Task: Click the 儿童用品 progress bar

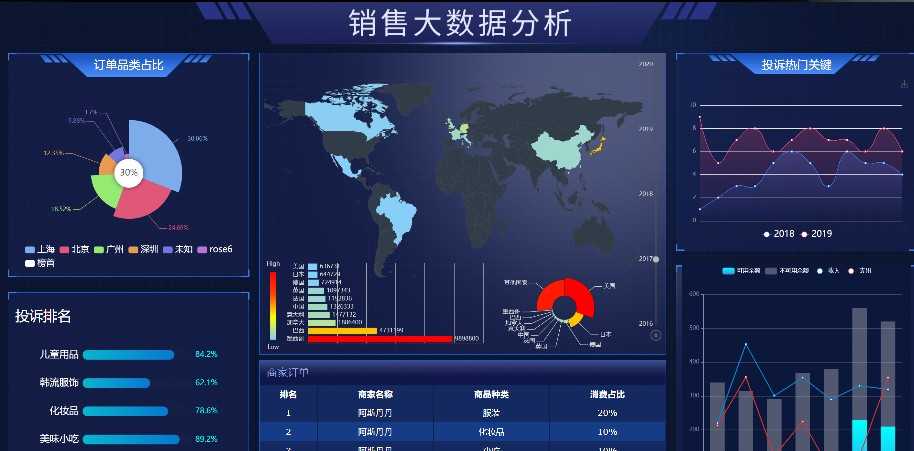Action: [x=128, y=355]
